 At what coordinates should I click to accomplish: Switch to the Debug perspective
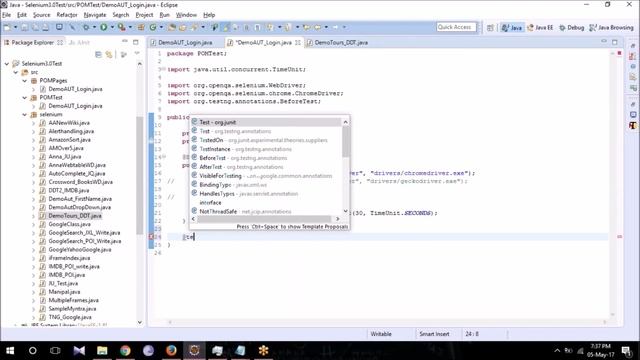[571, 28]
